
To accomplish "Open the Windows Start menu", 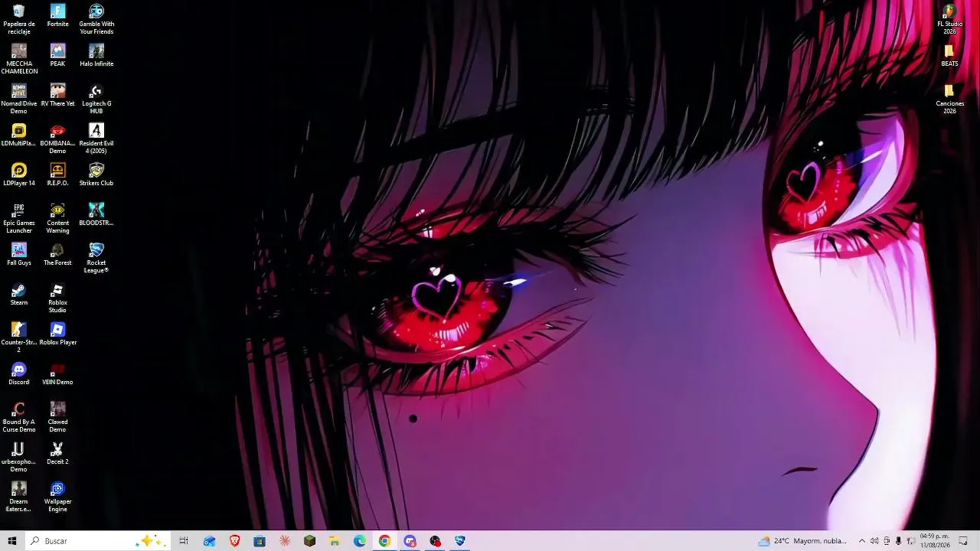I will [12, 541].
